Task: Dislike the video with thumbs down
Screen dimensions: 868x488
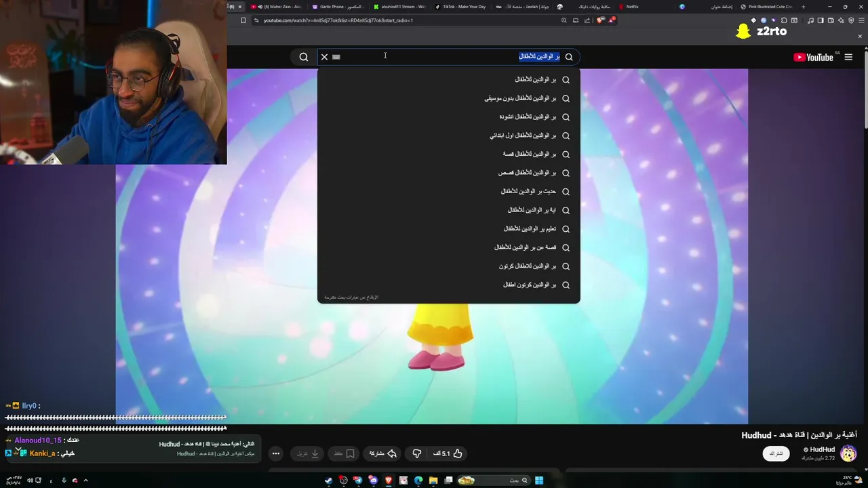Action: point(417,453)
